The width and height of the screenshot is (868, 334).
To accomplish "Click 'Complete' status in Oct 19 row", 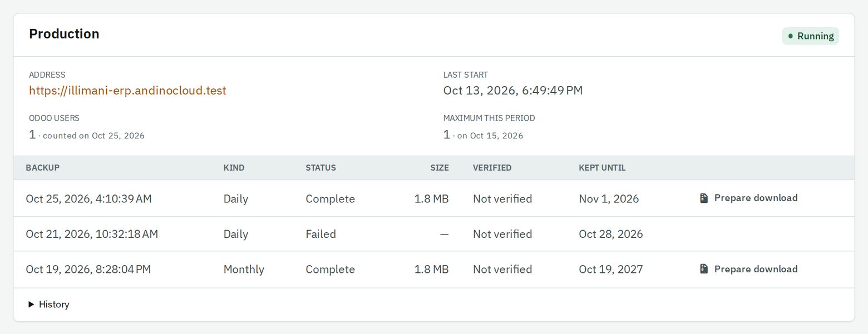I will (330, 270).
